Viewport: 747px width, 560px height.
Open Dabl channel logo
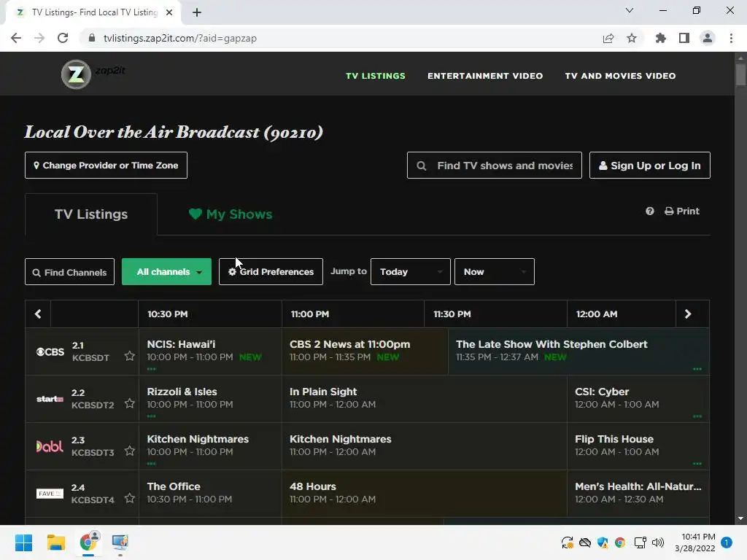(50, 446)
